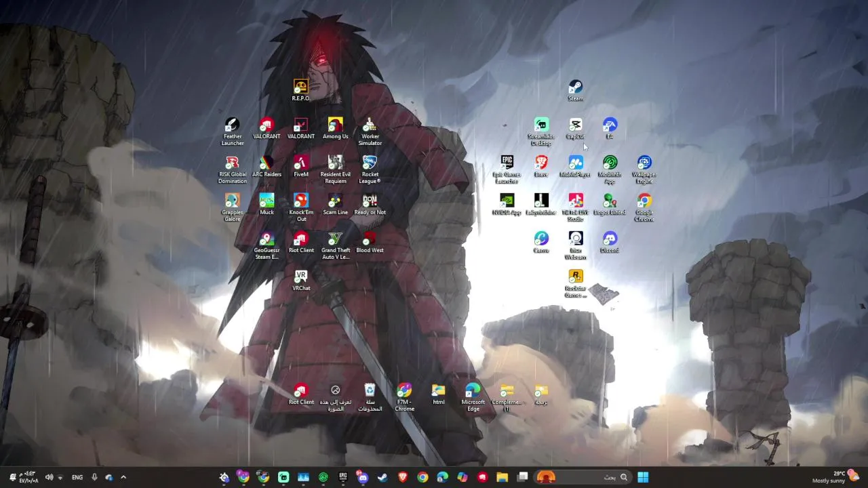Open RISK Global Domination icon
This screenshot has height=488, width=868.
(232, 169)
